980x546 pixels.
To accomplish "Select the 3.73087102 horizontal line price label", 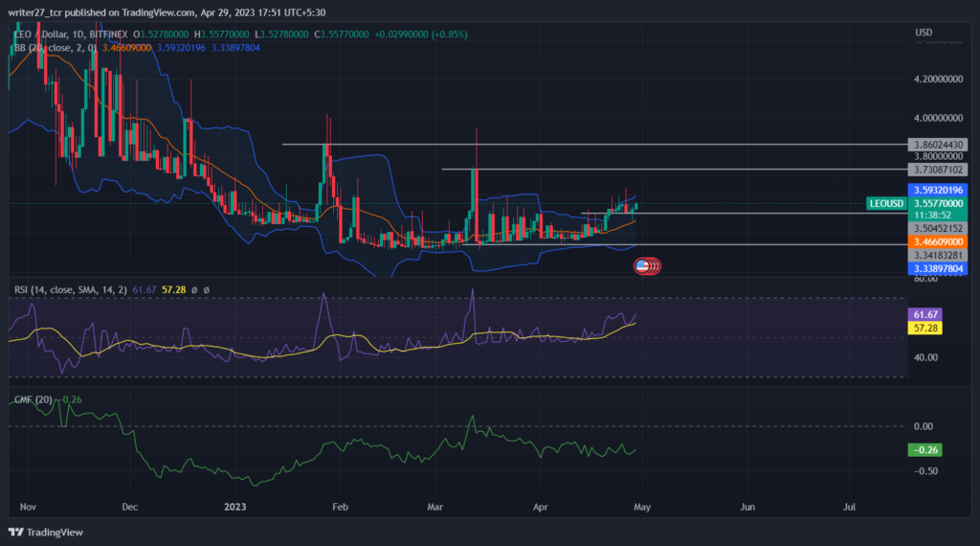I will pyautogui.click(x=938, y=170).
